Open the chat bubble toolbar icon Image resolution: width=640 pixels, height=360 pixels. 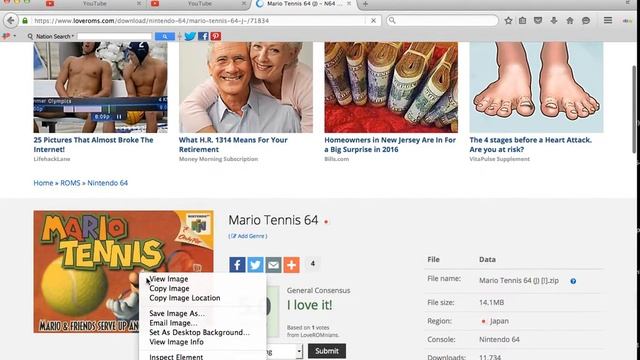(586, 20)
